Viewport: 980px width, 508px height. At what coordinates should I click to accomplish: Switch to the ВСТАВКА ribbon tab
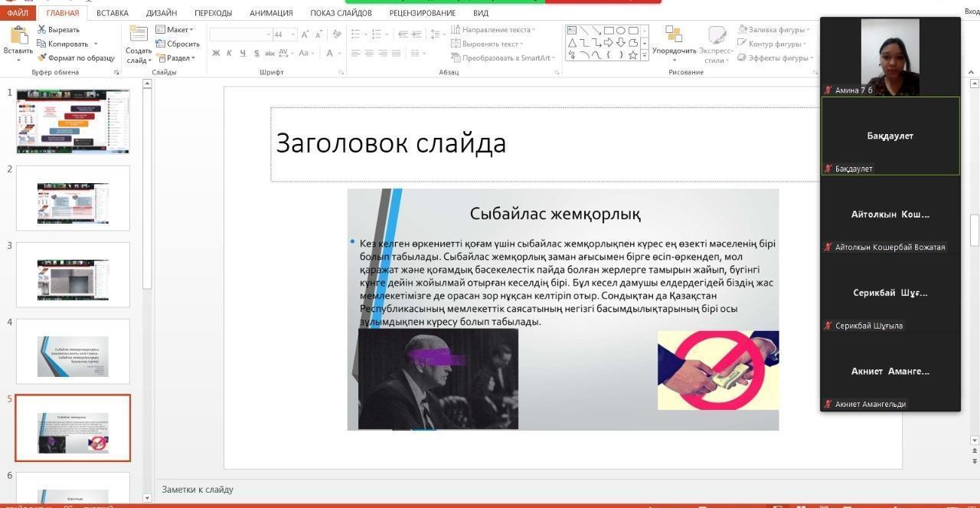tap(112, 13)
